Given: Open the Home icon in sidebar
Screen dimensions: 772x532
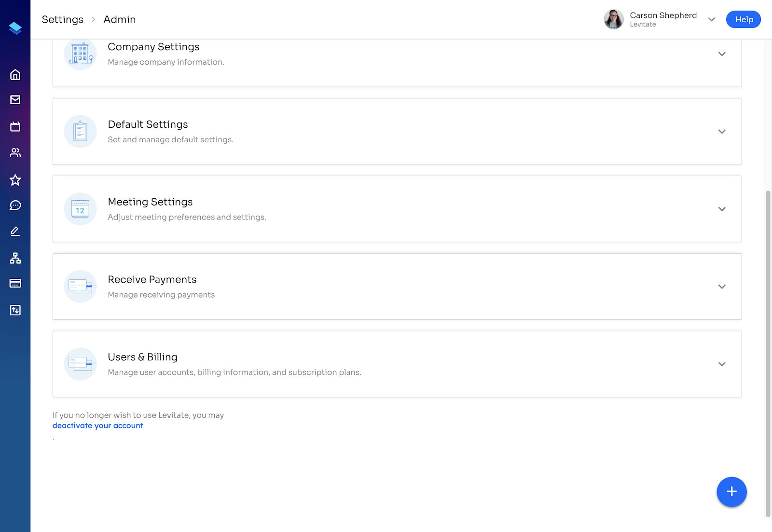Looking at the screenshot, I should pyautogui.click(x=15, y=75).
